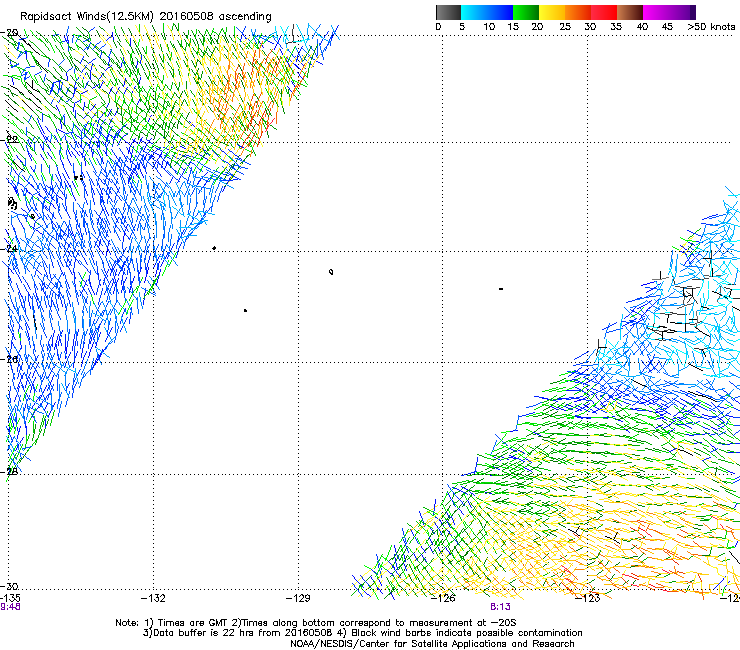Click the title "Rapidsact Winds(12.5KM) 20160508 ascending"
Image resolution: width=740 pixels, height=650 pixels.
[x=146, y=17]
